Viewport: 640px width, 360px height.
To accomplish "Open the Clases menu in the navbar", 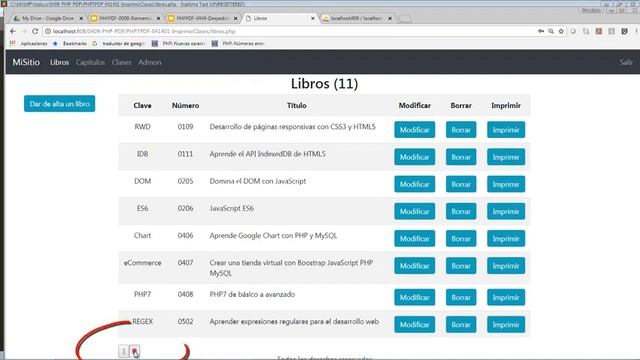I will tap(122, 62).
